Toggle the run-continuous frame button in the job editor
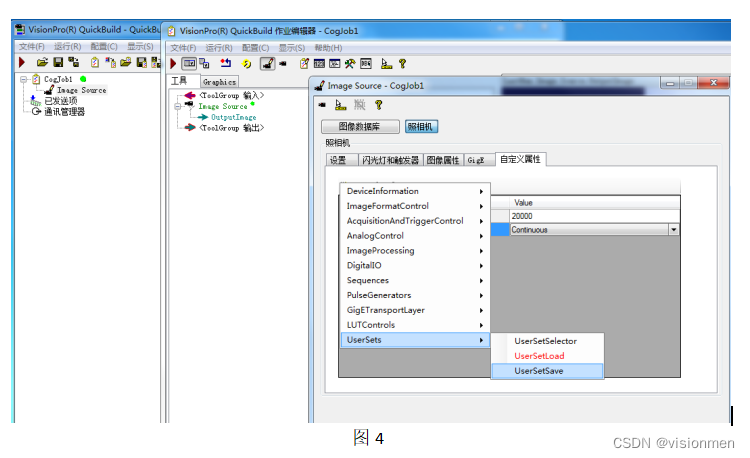 coord(189,64)
